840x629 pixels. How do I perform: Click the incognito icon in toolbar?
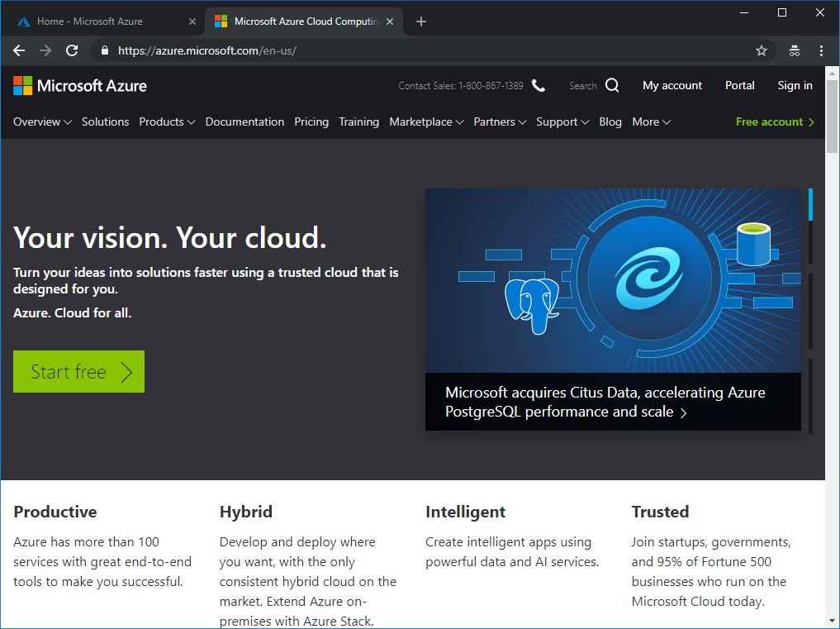coord(794,50)
